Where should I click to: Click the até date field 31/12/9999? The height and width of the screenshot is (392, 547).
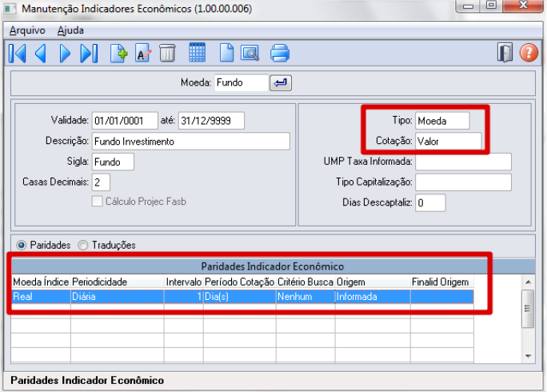coord(211,121)
